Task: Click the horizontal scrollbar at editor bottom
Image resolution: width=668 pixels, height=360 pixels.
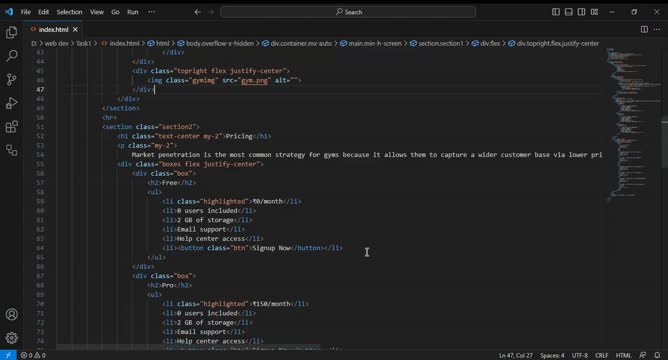Action: click(x=188, y=347)
